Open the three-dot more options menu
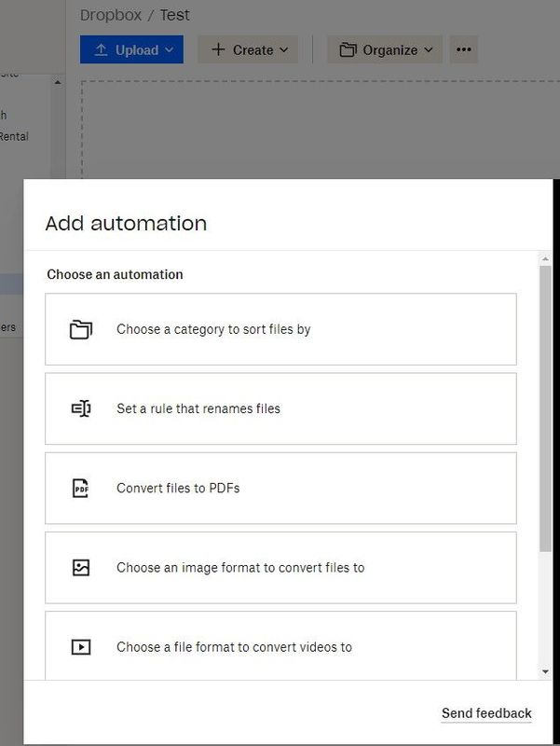This screenshot has height=746, width=560. tap(464, 49)
